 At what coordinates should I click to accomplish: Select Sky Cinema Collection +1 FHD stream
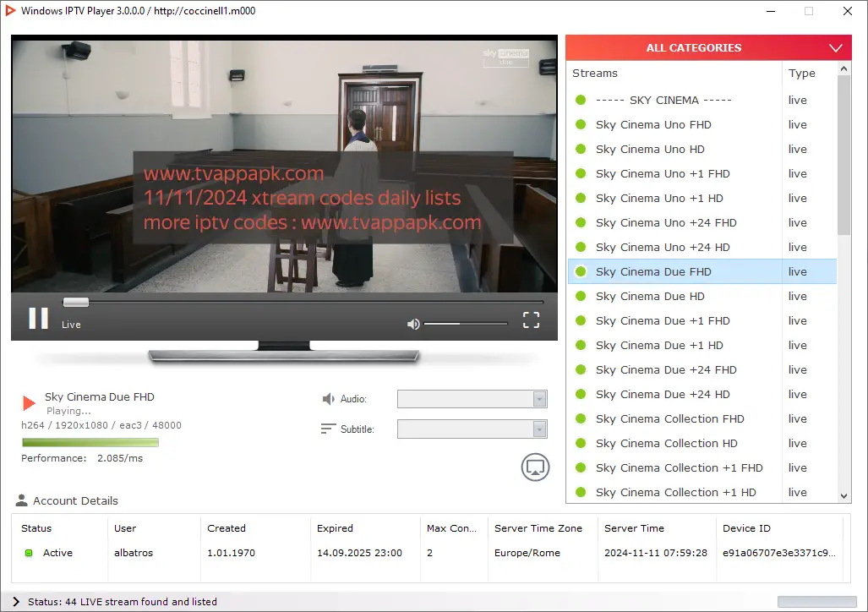[702, 467]
